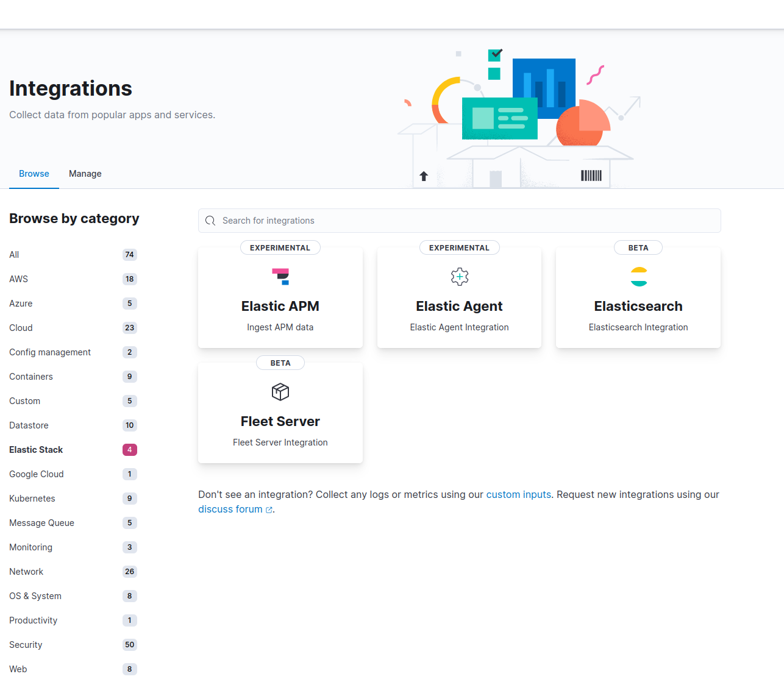Click the Elasticsearch logo icon
The width and height of the screenshot is (784, 682).
638,277
